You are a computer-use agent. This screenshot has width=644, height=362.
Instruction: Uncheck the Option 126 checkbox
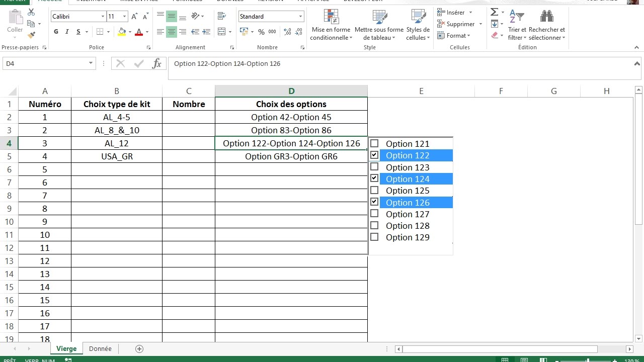(x=374, y=202)
